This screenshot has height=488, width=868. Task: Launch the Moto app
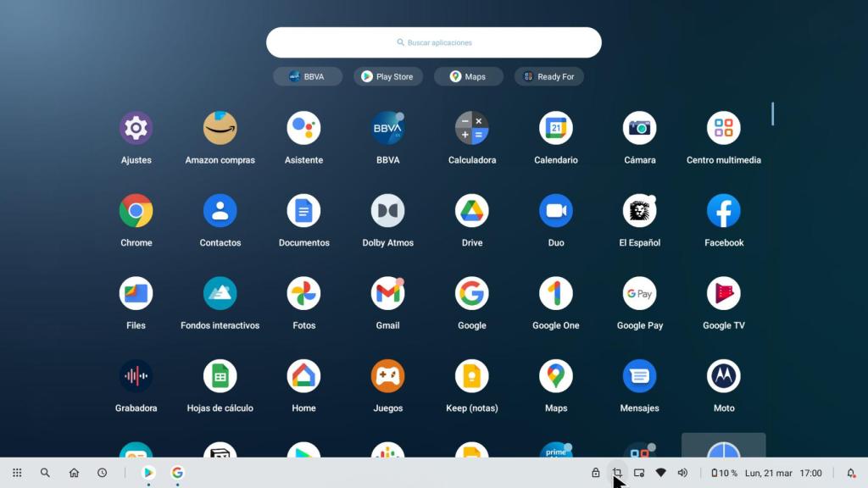pyautogui.click(x=723, y=376)
